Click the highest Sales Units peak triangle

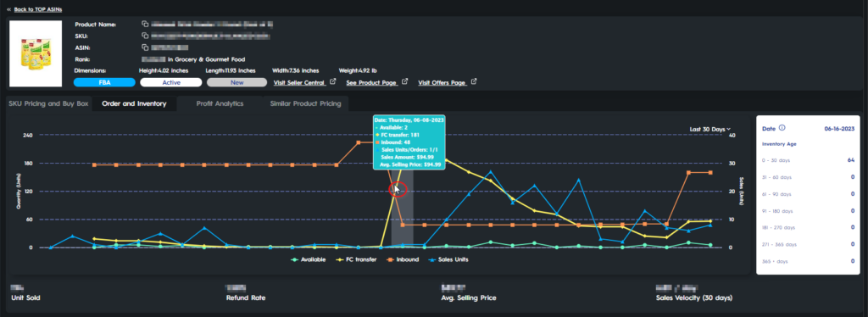pos(491,171)
